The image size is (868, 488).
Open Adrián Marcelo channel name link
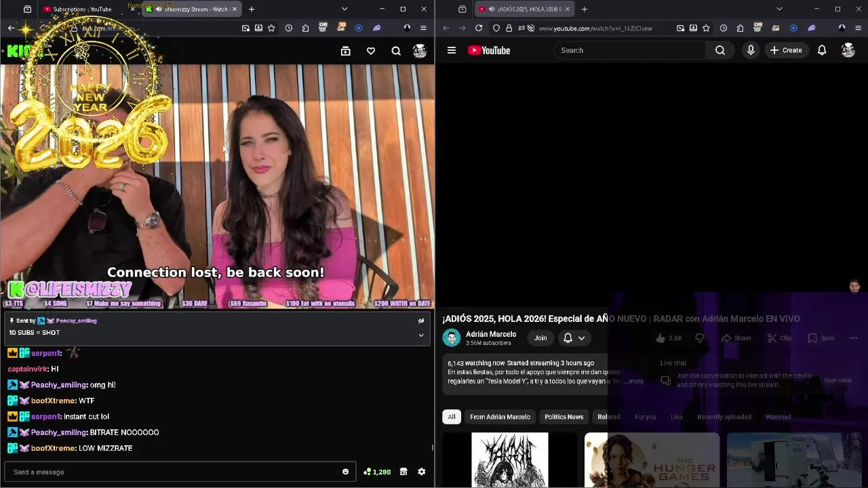point(491,334)
